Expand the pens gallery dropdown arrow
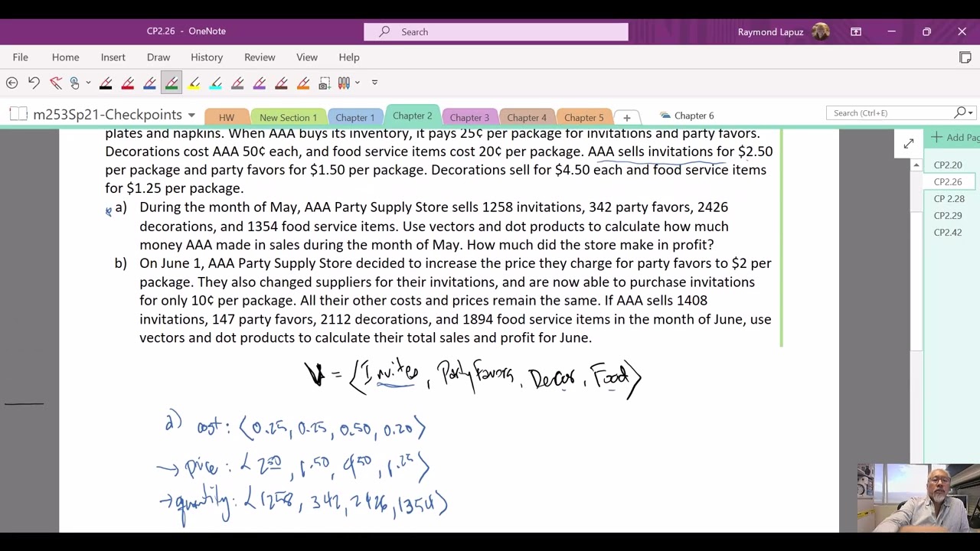This screenshot has height=551, width=980. [x=357, y=83]
